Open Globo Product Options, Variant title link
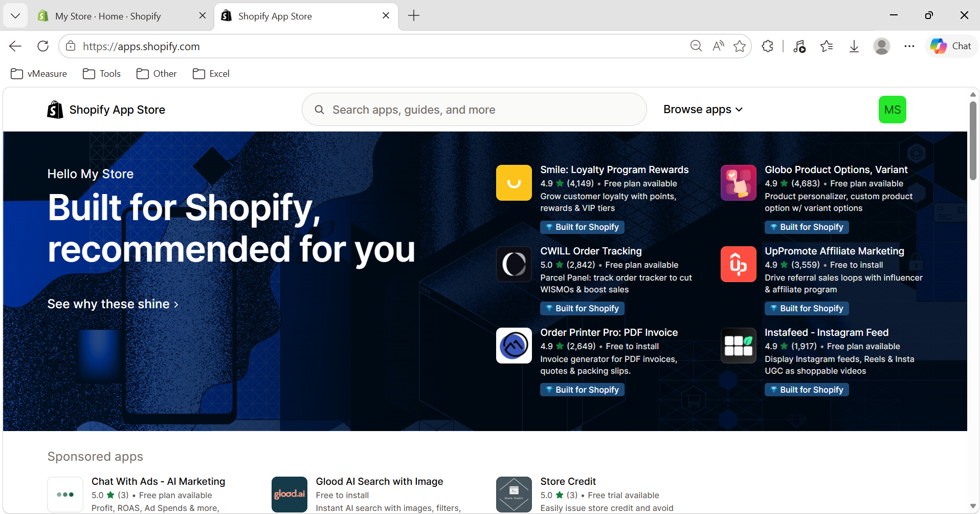This screenshot has width=980, height=514. pos(836,169)
